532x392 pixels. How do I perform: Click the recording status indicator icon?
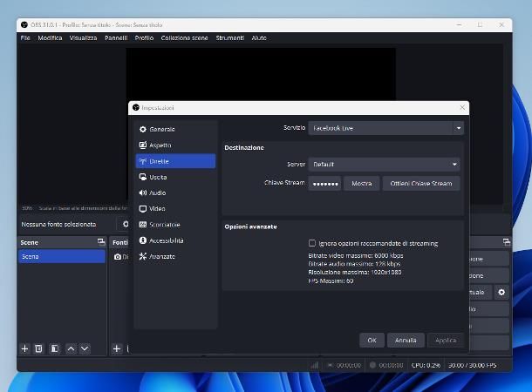tap(372, 365)
